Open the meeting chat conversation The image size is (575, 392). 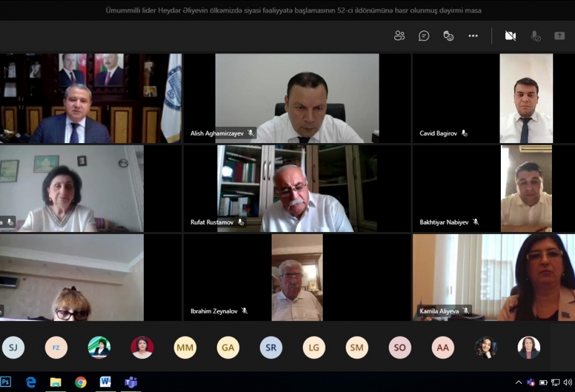click(424, 36)
